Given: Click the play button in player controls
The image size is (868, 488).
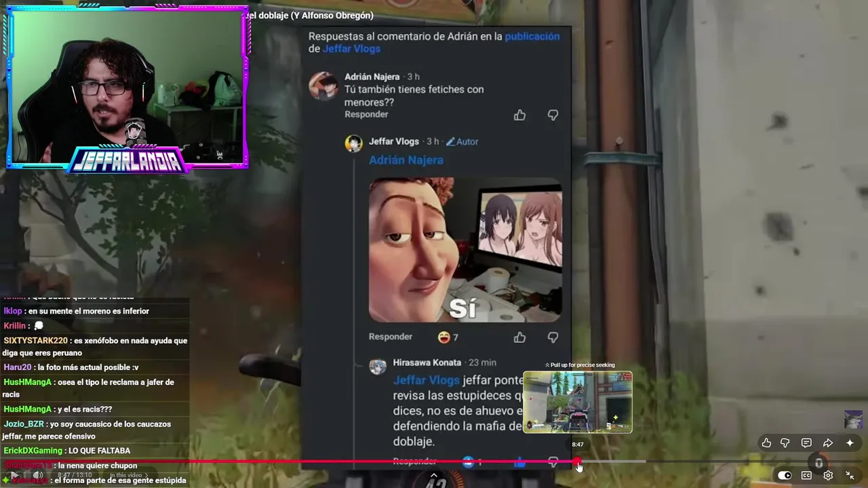Looking at the screenshot, I should pos(15,476).
